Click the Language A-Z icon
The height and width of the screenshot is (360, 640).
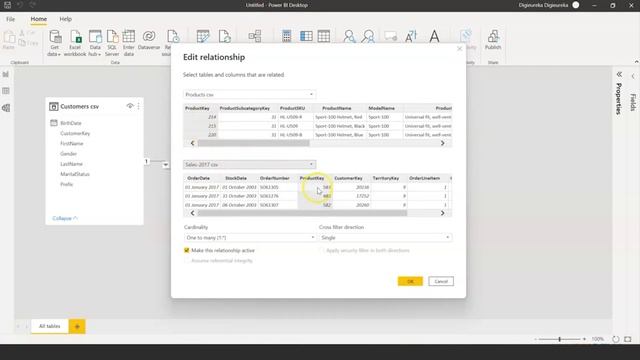point(411,36)
